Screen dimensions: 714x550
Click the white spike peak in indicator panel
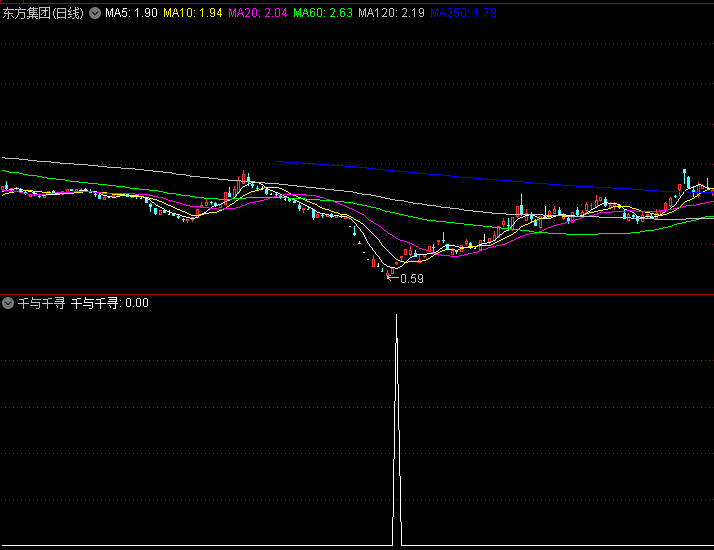(x=397, y=316)
